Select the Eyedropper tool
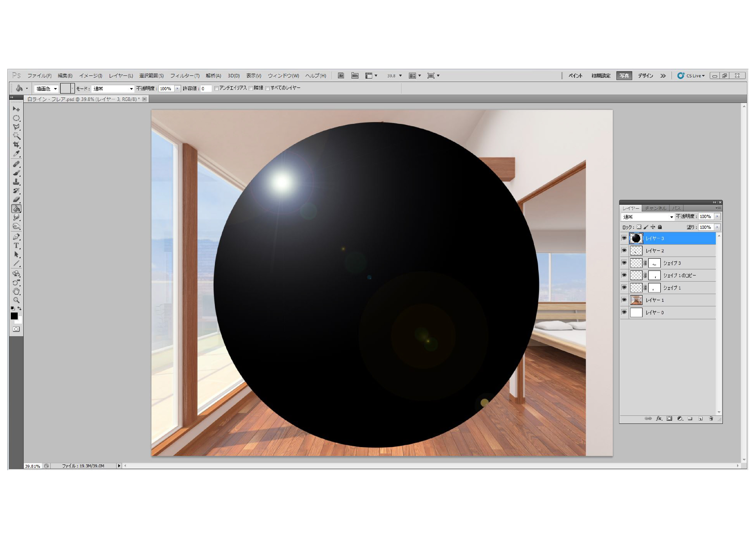Image resolution: width=756 pixels, height=539 pixels. click(16, 154)
